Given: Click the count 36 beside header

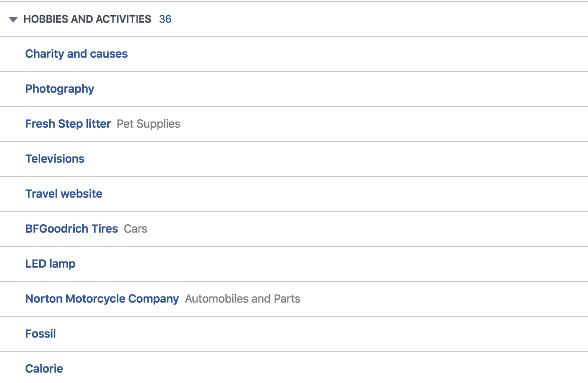Looking at the screenshot, I should click(165, 19).
